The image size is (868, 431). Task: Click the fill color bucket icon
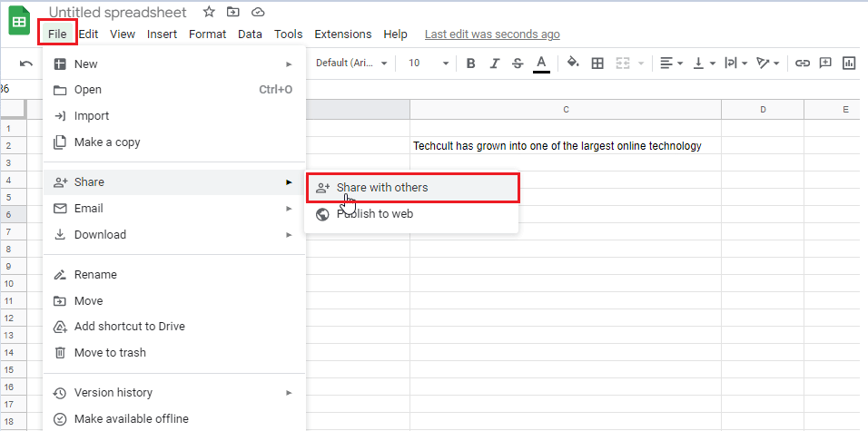(x=573, y=64)
